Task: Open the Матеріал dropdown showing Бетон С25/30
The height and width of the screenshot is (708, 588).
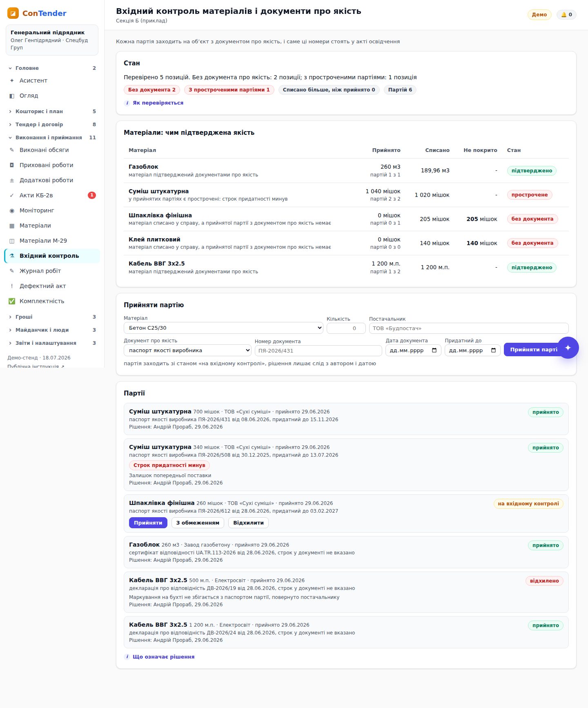Action: pos(223,328)
